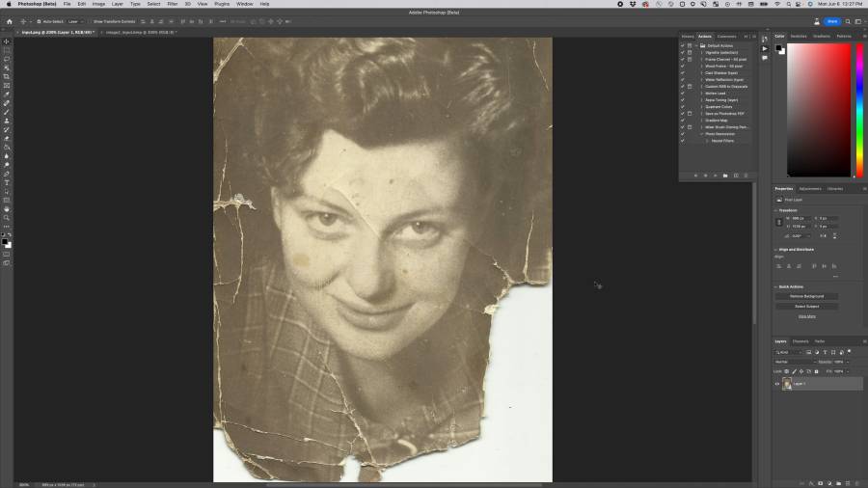Select the Layer 1 thumbnail

point(787,384)
